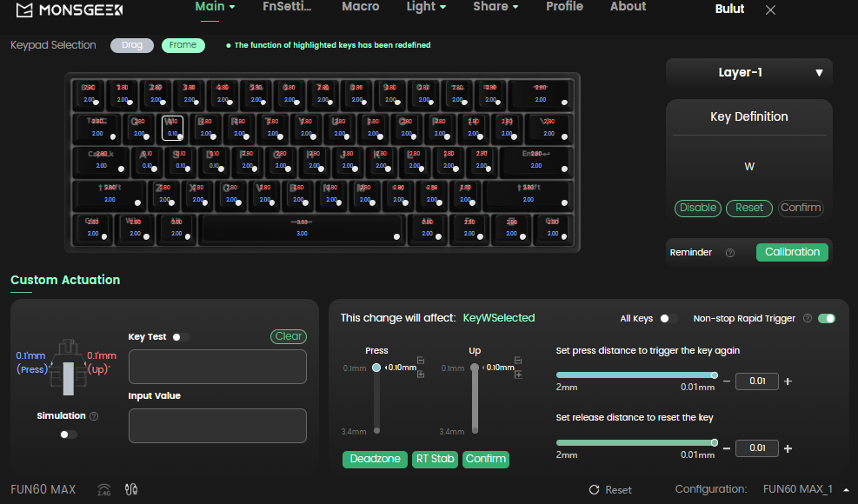858x504 pixels.
Task: Clear the Key Test field
Action: pos(289,336)
